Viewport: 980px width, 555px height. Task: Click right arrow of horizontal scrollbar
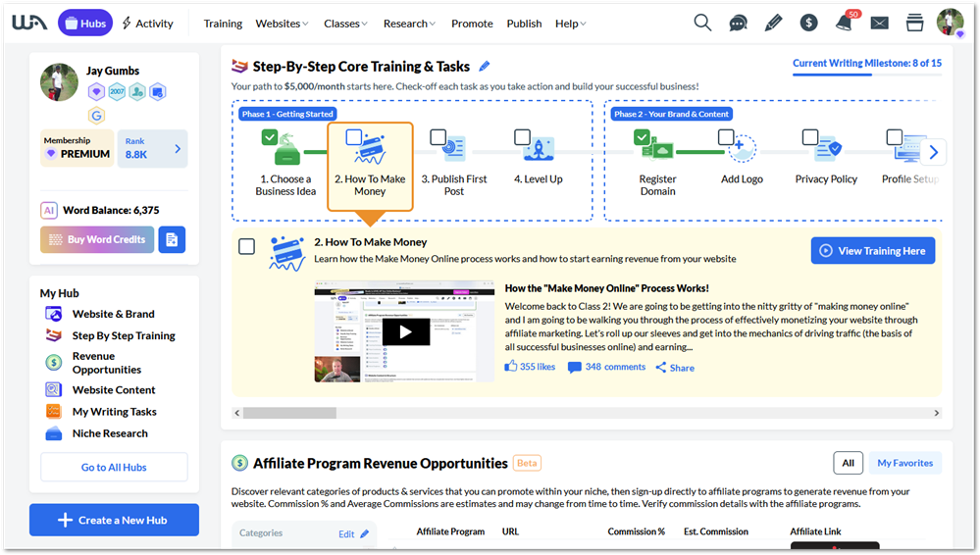[x=936, y=413]
